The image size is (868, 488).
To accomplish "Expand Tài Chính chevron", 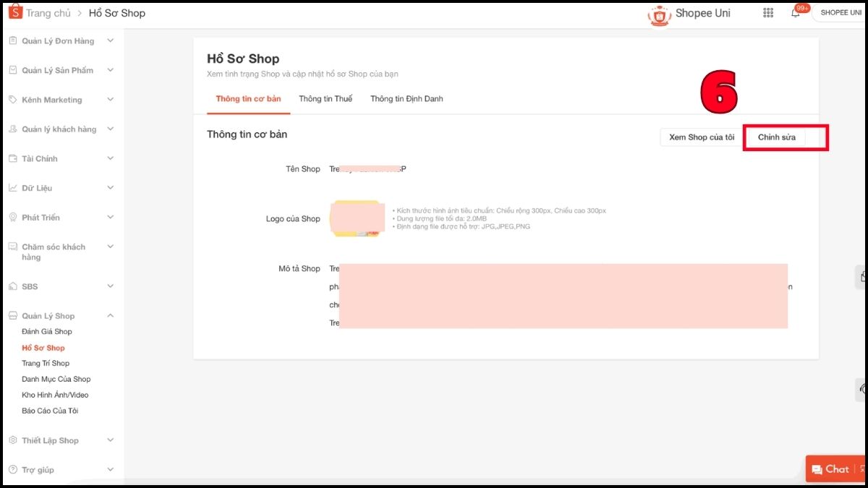I will coord(111,158).
